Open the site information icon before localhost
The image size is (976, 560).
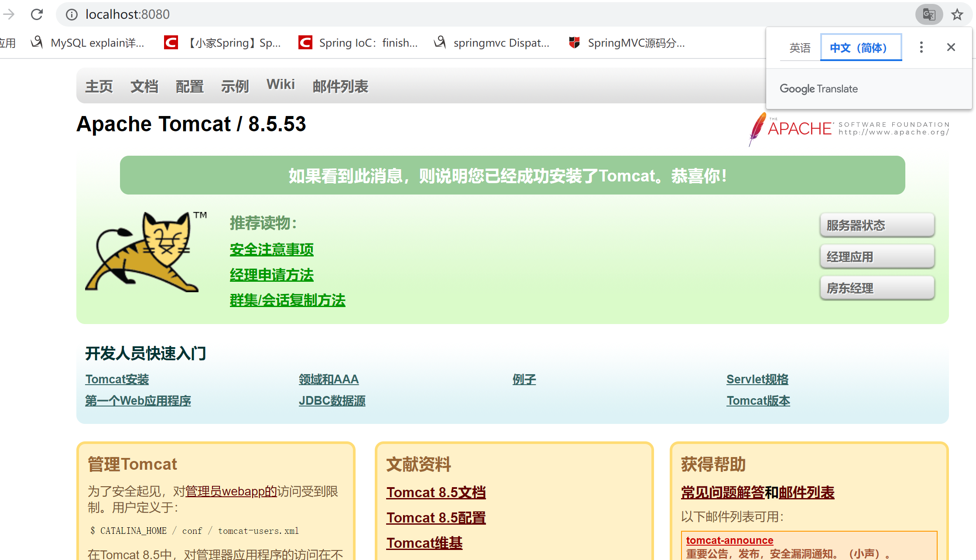point(72,14)
